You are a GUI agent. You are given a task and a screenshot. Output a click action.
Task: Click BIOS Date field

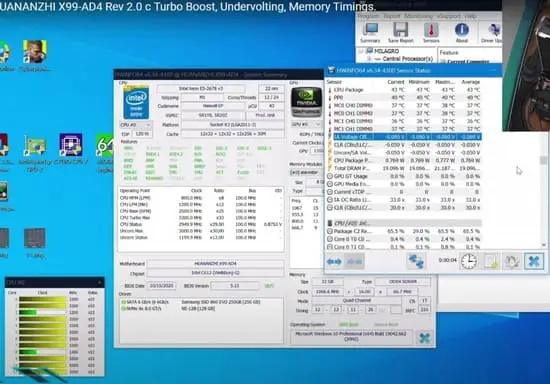click(162, 286)
